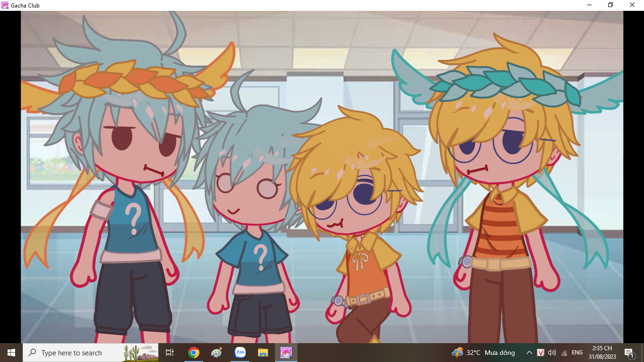Toggle the UniKey V input icon
644x362 pixels.
point(541,353)
